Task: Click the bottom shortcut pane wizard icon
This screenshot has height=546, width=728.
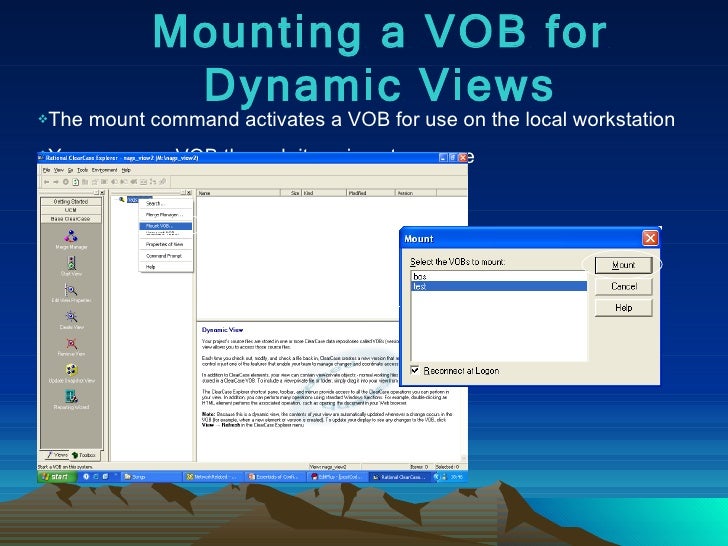Action: coord(71,396)
